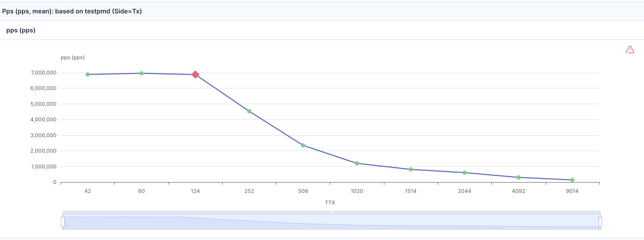
Task: Click the red warning triangle icon
Action: tap(630, 50)
